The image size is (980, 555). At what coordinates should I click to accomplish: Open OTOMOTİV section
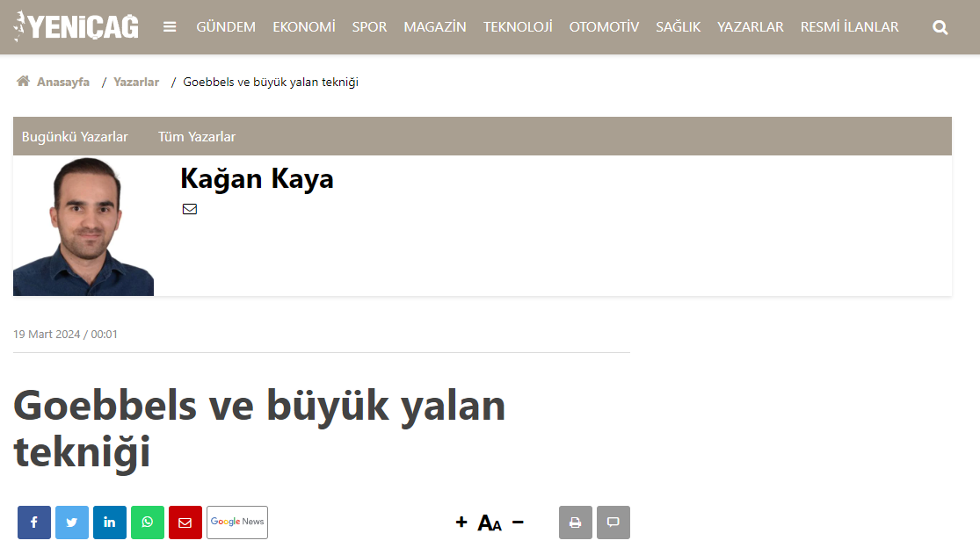[604, 27]
